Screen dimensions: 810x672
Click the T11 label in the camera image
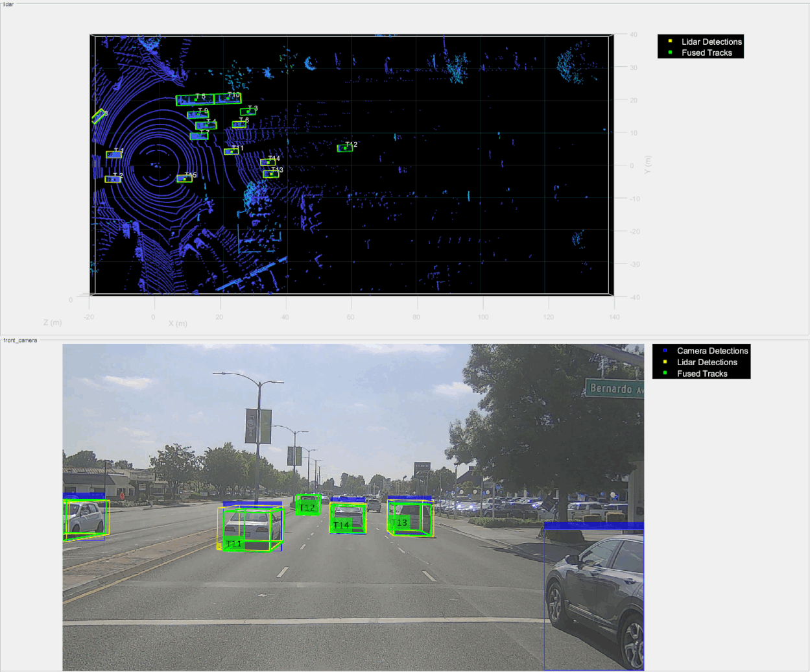pyautogui.click(x=233, y=544)
